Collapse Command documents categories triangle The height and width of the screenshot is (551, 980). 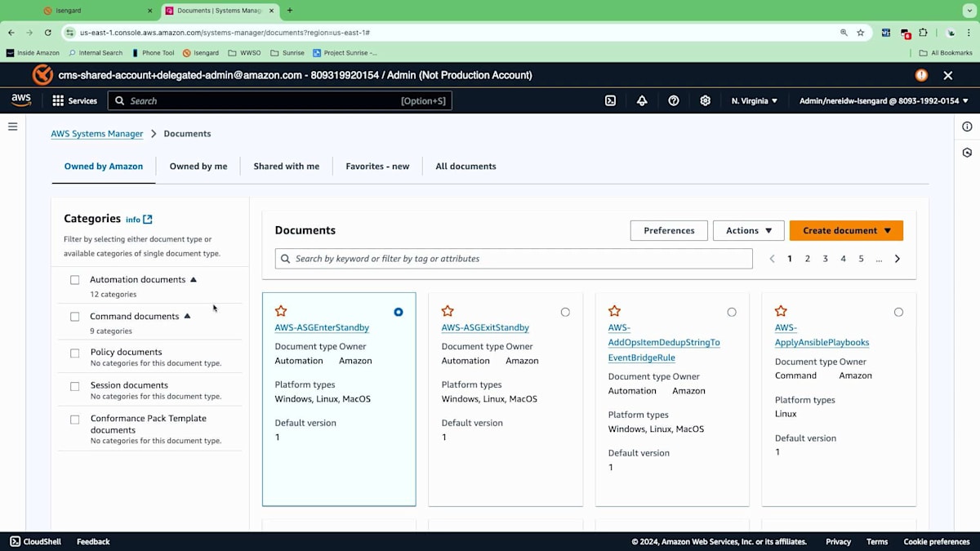pos(187,316)
